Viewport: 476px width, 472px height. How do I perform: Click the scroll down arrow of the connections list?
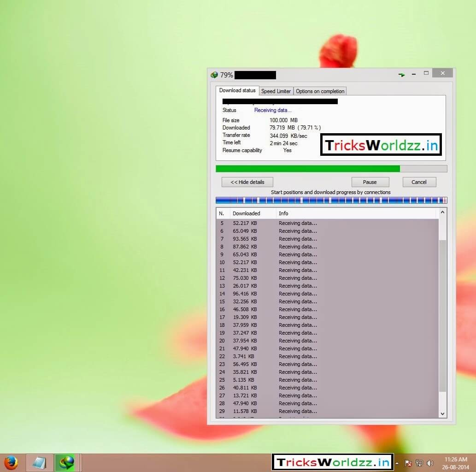[x=443, y=413]
